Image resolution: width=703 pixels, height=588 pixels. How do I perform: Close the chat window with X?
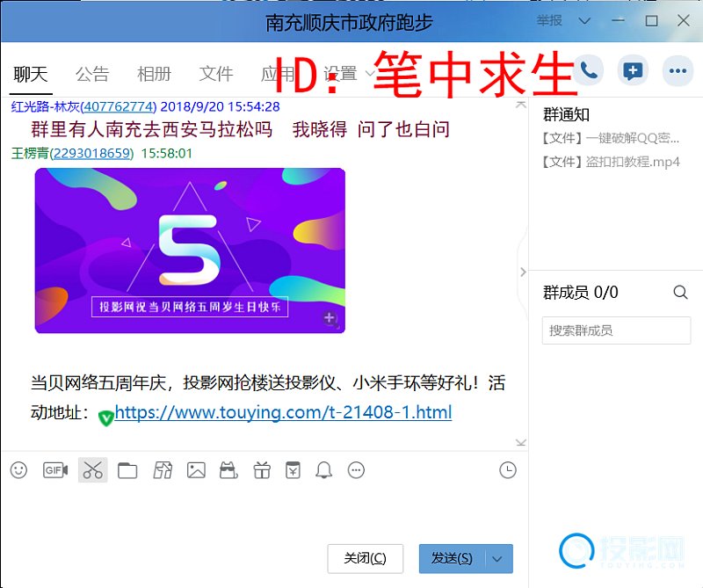684,20
